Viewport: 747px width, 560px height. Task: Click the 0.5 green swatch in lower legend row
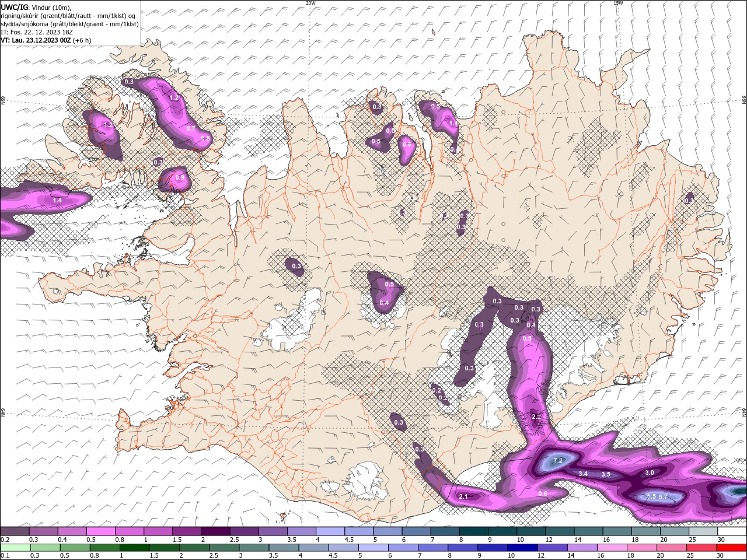point(75,548)
